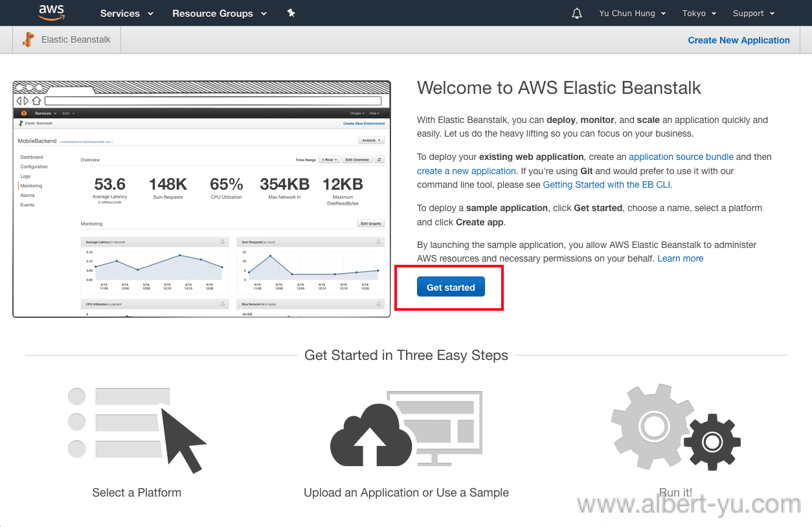Click Upload an Application or Use a Sample text

click(406, 493)
